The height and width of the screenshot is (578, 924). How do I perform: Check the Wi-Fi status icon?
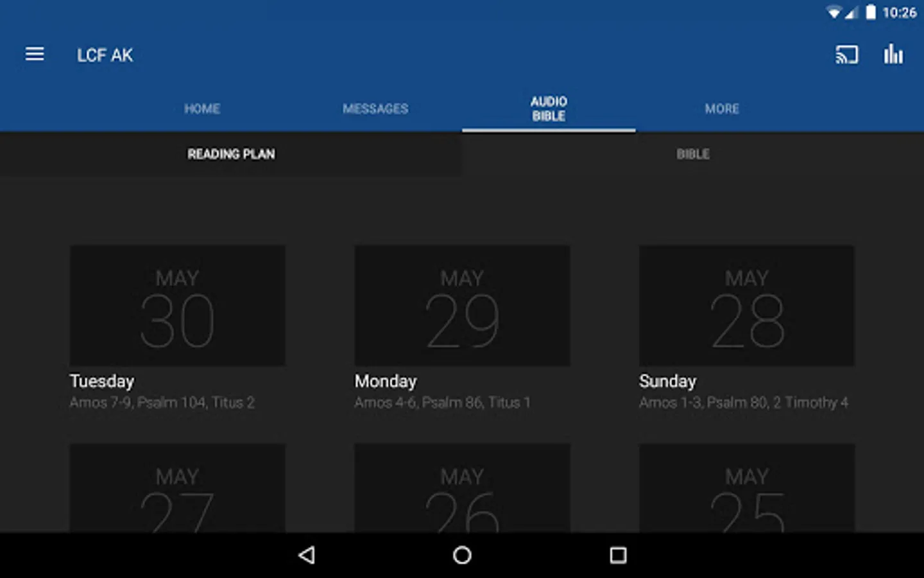coord(834,13)
